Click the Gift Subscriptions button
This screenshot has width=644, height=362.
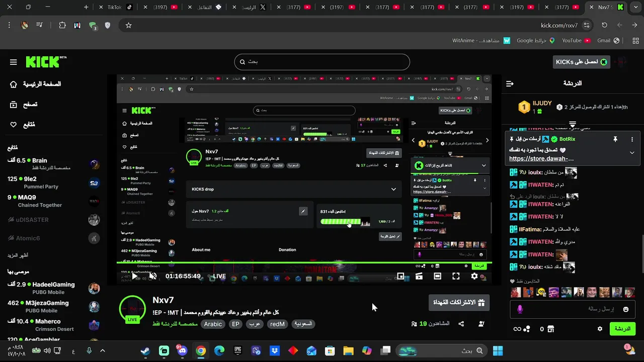pyautogui.click(x=459, y=303)
